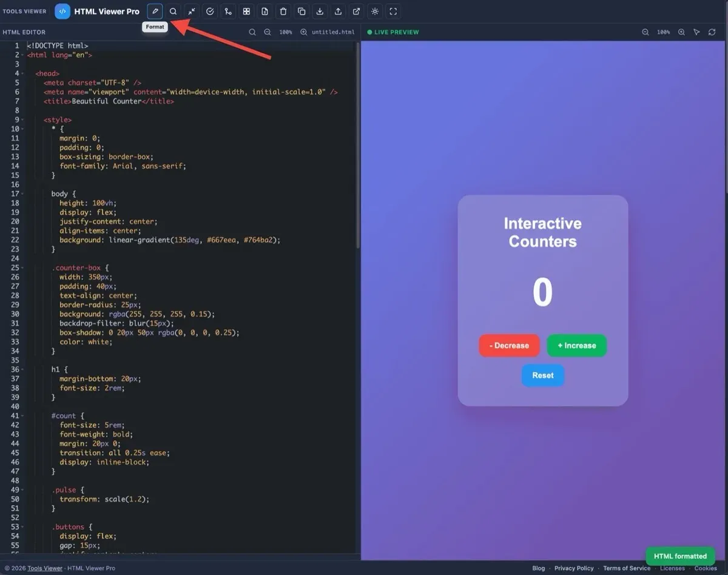Fold the h1 rule on line 36
Image resolution: width=728 pixels, height=575 pixels.
coord(23,369)
